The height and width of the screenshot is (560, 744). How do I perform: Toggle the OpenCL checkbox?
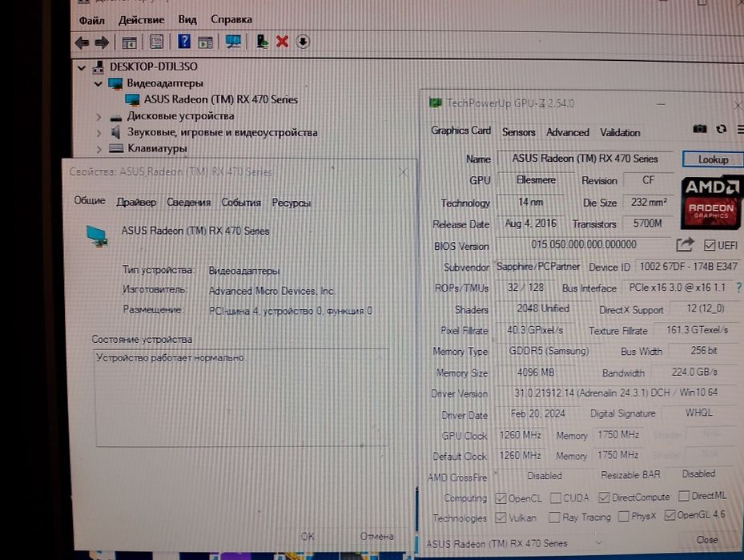pos(501,498)
